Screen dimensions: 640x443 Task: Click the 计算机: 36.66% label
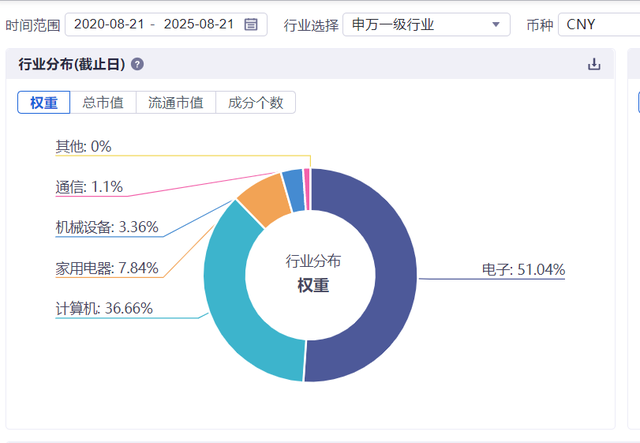(104, 308)
